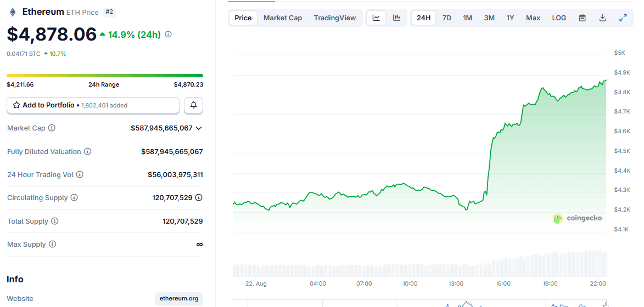Open the calendar date range picker
644x307 pixels.
(x=582, y=18)
